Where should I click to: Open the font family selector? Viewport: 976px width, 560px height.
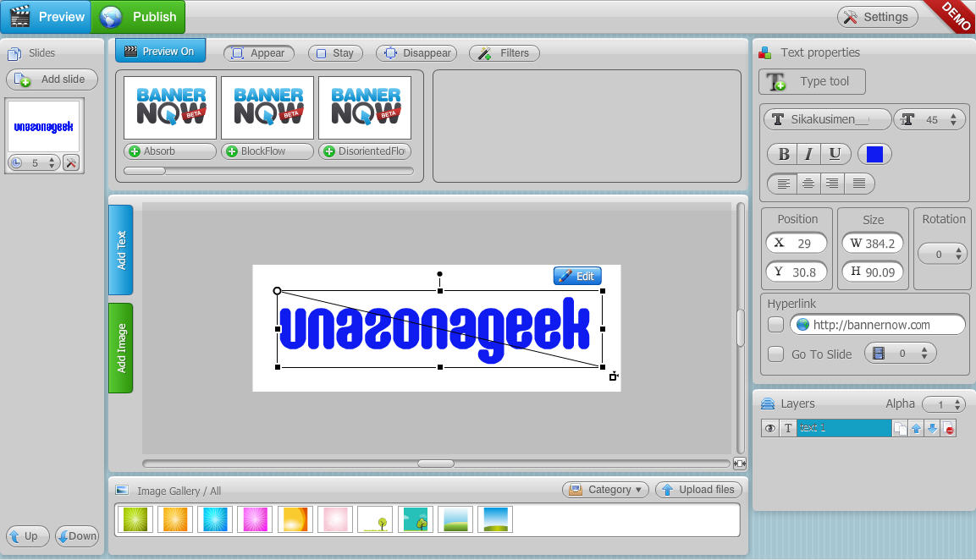tap(826, 118)
